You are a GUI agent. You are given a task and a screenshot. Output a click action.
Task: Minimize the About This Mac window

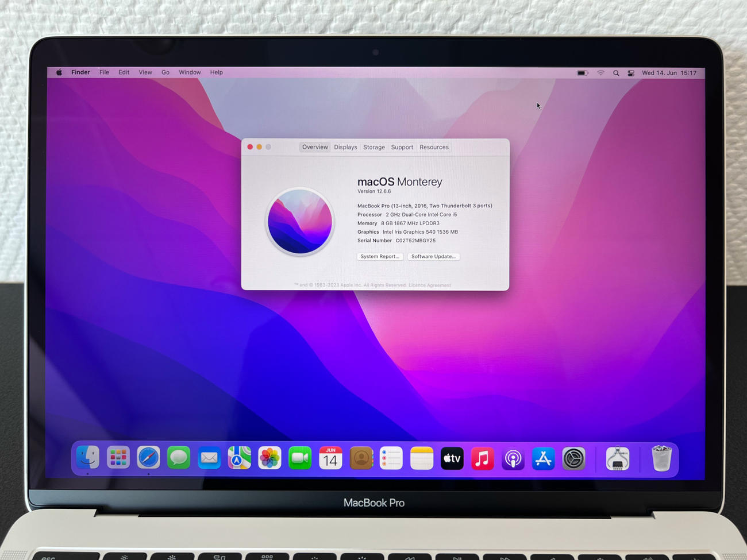pyautogui.click(x=259, y=147)
